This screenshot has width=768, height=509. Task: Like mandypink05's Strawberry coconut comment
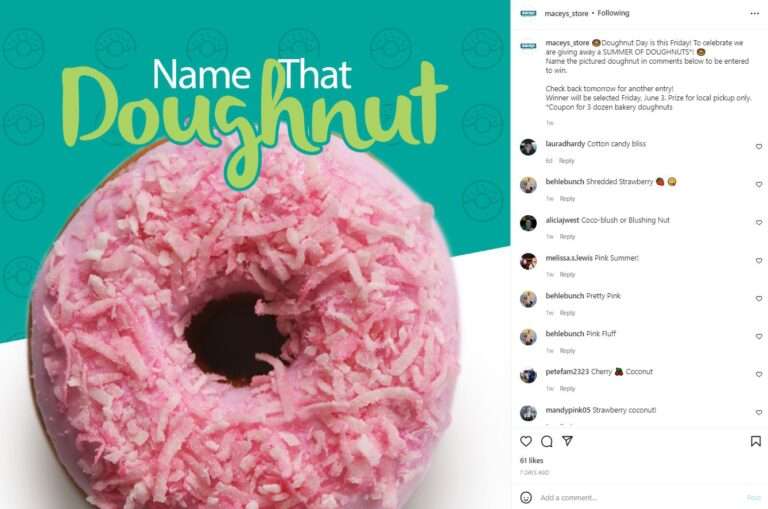(x=759, y=412)
